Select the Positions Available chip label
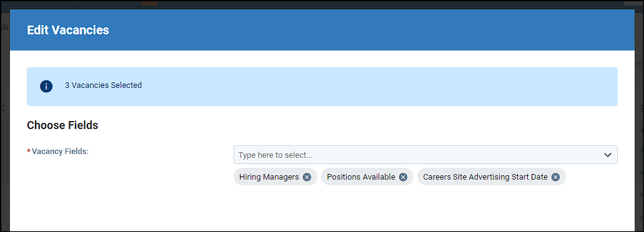Screen dimensions: 644x232 [361, 177]
